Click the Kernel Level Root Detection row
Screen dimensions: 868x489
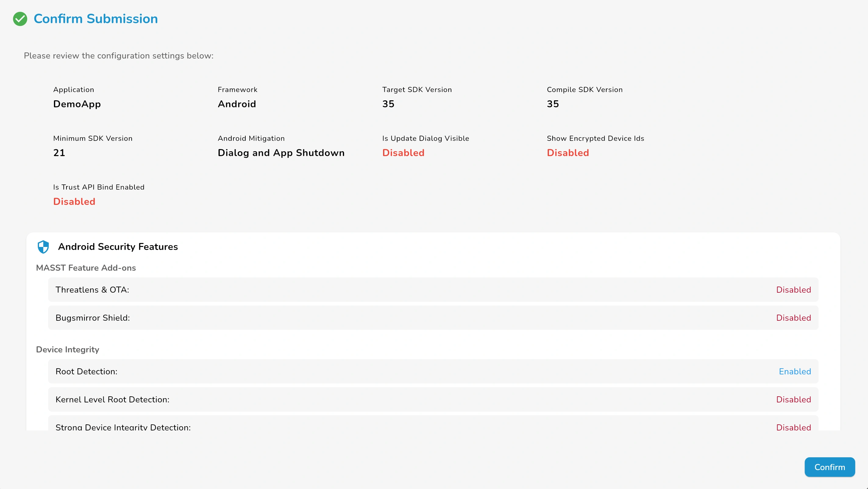[x=433, y=399]
